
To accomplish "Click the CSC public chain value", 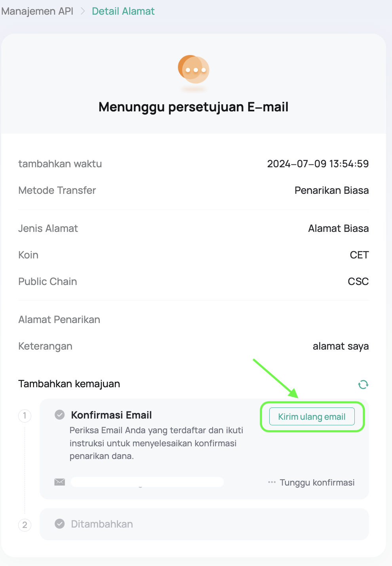I will (358, 281).
